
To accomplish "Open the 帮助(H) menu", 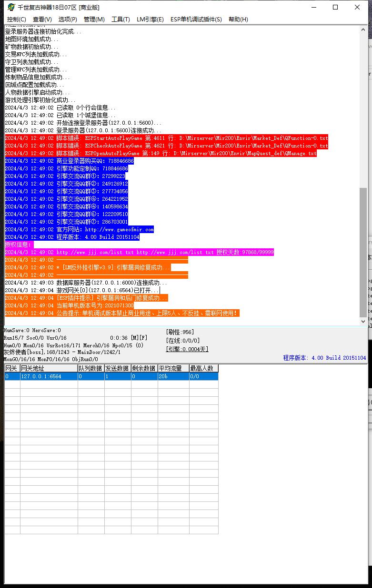I will pyautogui.click(x=238, y=19).
